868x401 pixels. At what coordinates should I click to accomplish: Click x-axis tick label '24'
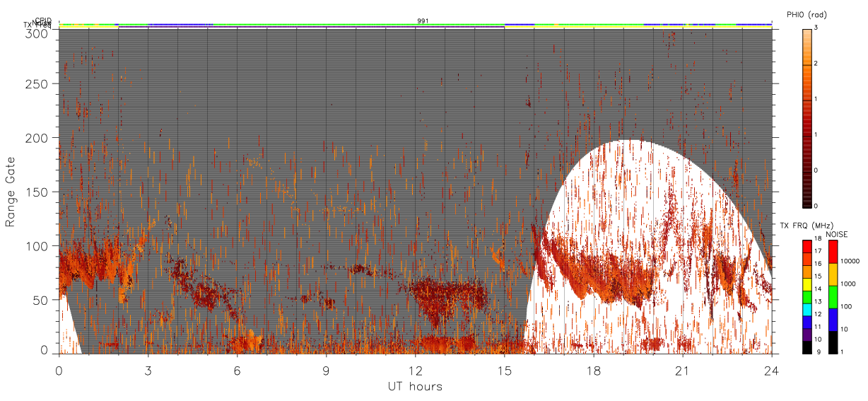(771, 370)
